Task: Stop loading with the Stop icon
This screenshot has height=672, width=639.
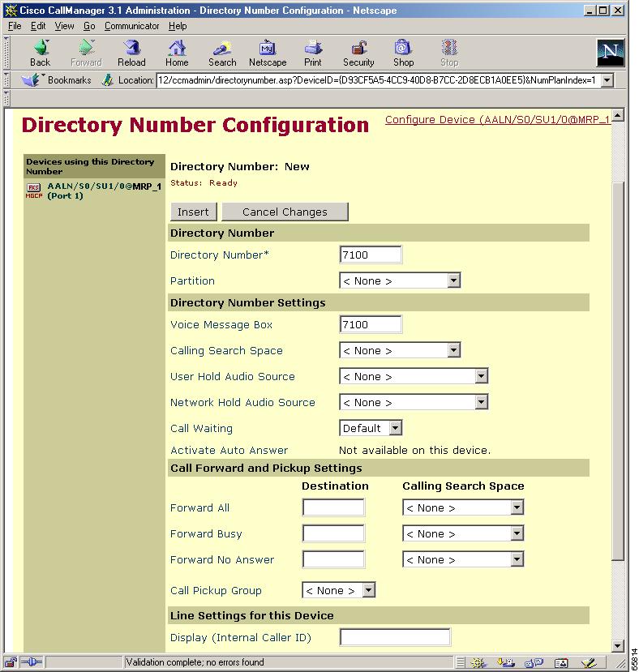Action: (x=449, y=53)
